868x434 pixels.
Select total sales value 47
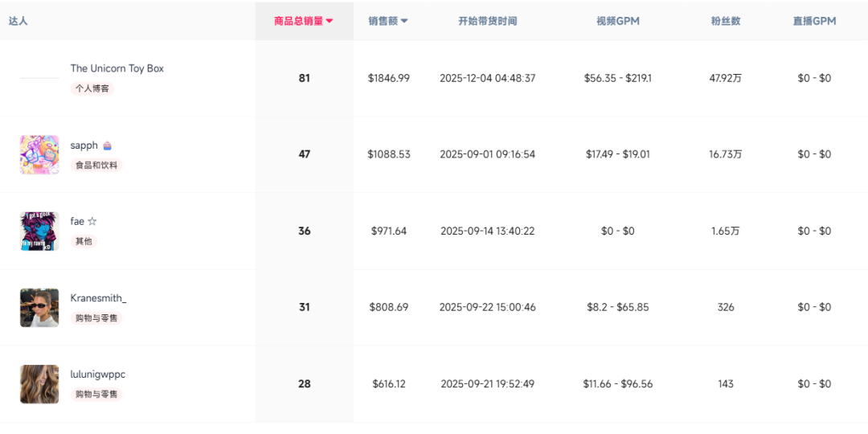305,154
